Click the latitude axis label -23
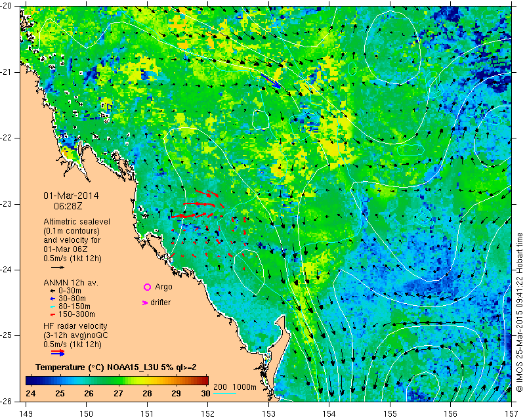The height and width of the screenshot is (420, 525). (x=7, y=204)
